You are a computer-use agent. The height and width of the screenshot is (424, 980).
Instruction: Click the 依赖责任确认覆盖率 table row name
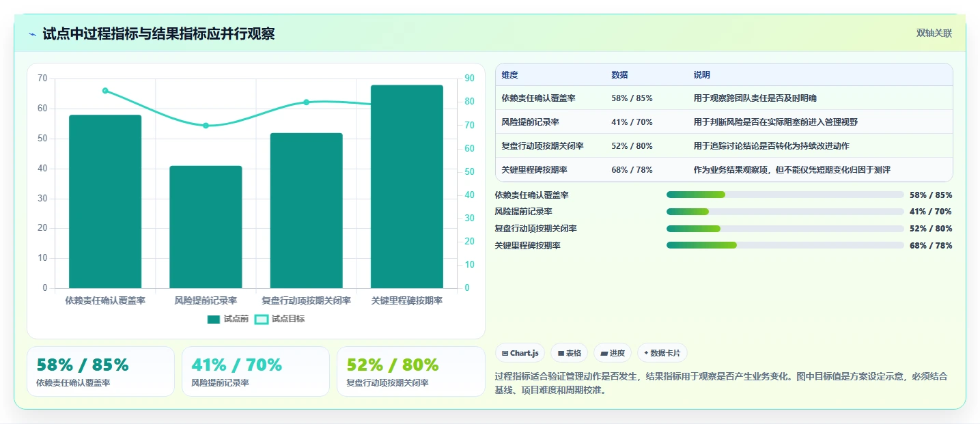[x=538, y=98]
